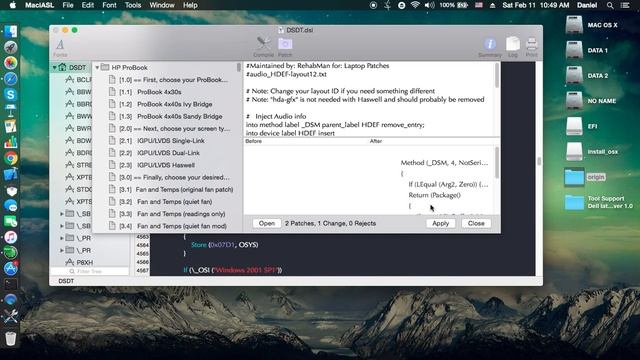
Task: Open the Font menu
Action: (x=109, y=5)
